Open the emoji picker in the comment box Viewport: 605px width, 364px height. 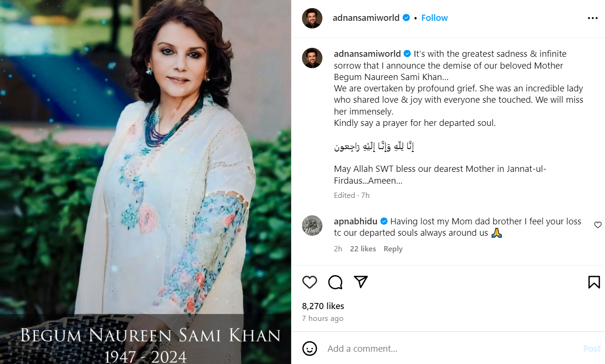click(310, 348)
